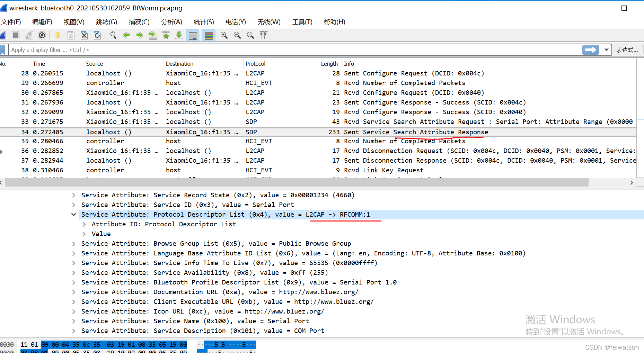This screenshot has height=353, width=644.
Task: Select packet 33 Service Search Attribute Request
Action: 318,122
